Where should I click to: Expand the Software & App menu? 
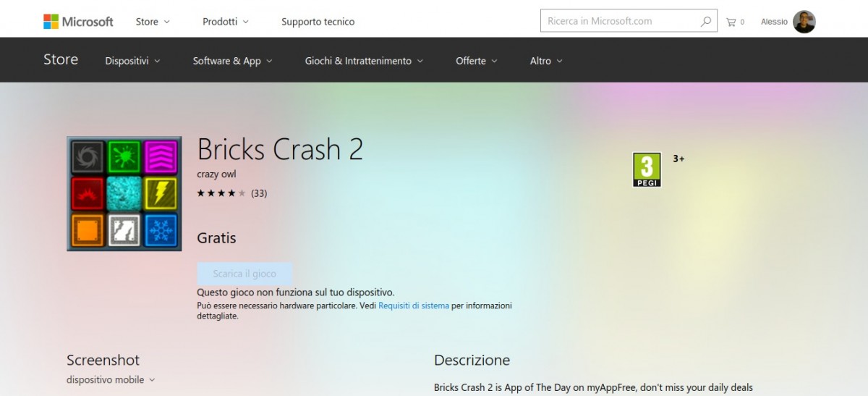(232, 61)
